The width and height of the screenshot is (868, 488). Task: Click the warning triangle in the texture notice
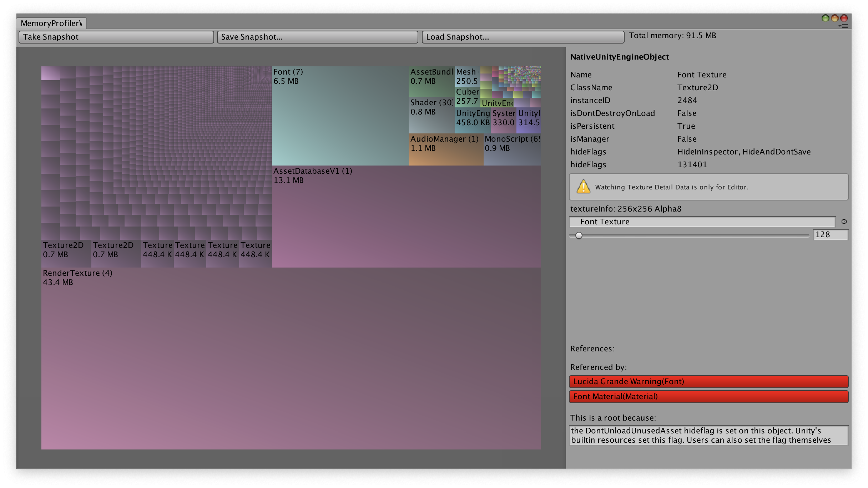(x=583, y=187)
